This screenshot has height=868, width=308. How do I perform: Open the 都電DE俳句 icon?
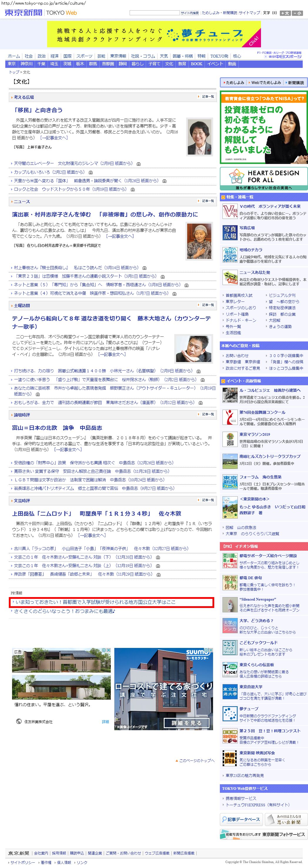tap(230, 583)
